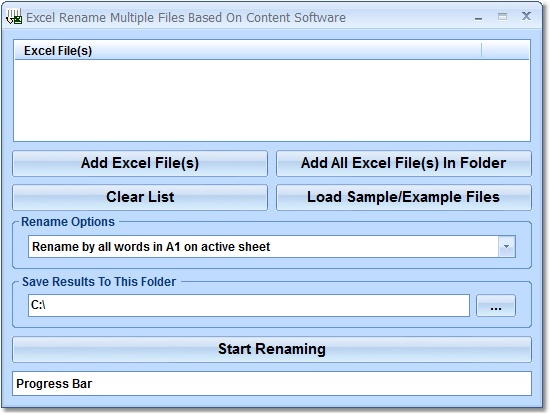Maximize the Excel Rename software window
Viewport: 550px width, 415px height.
pyautogui.click(x=502, y=16)
